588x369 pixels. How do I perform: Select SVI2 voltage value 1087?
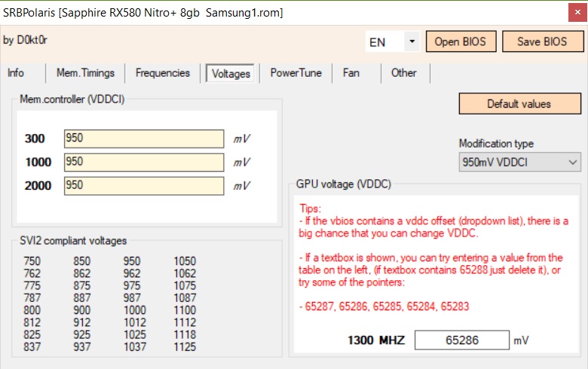[x=185, y=297]
